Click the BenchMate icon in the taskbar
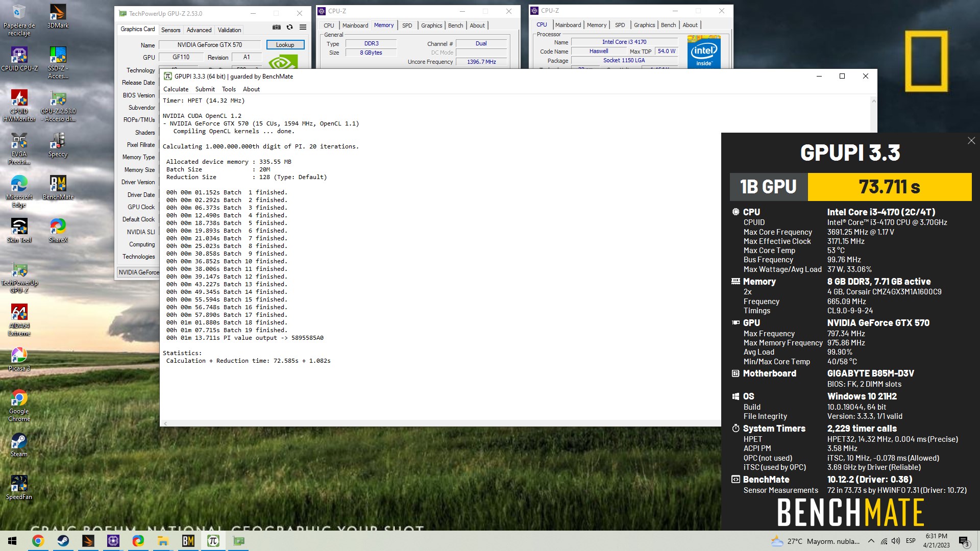 [x=188, y=541]
